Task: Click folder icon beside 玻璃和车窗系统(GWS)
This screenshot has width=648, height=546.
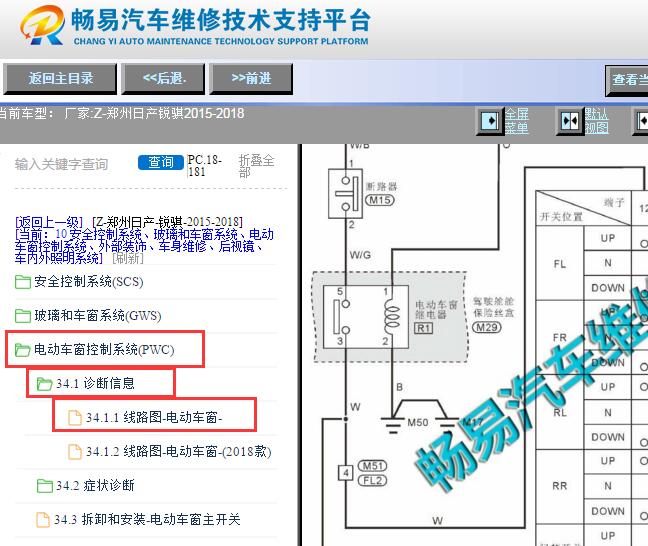Action: (x=23, y=316)
